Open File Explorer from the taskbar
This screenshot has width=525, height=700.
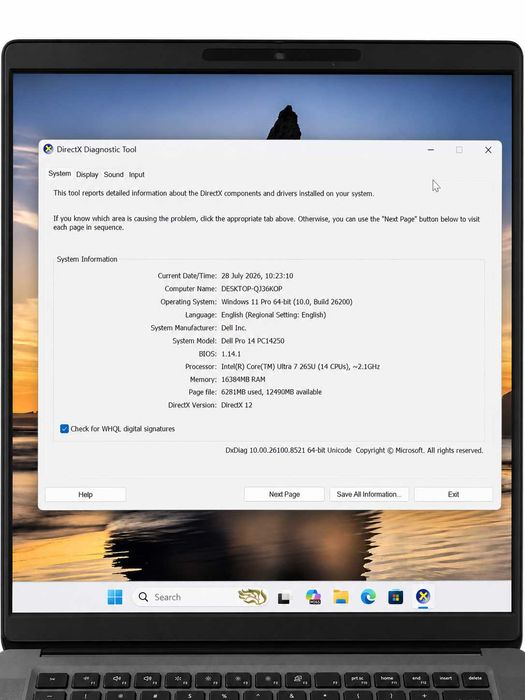[x=341, y=597]
